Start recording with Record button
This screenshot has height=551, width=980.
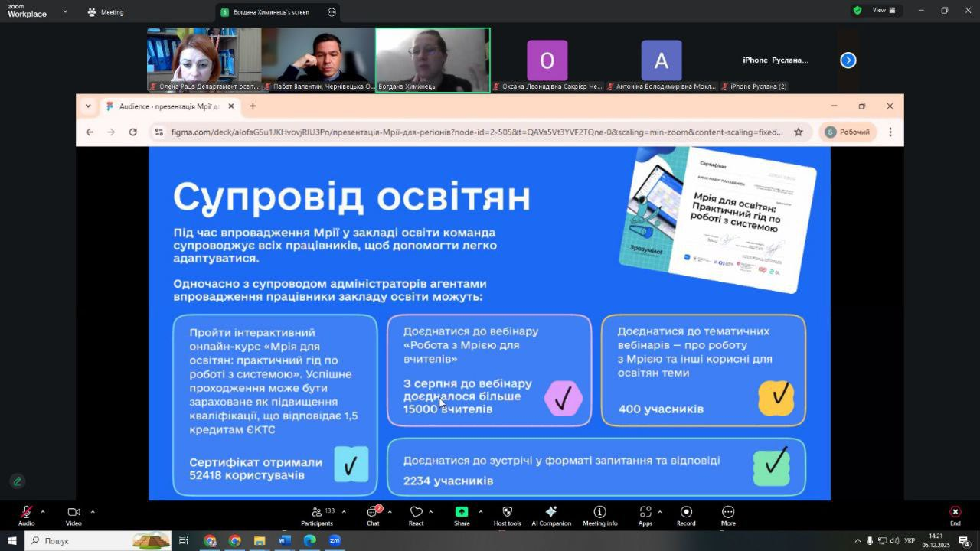[686, 516]
